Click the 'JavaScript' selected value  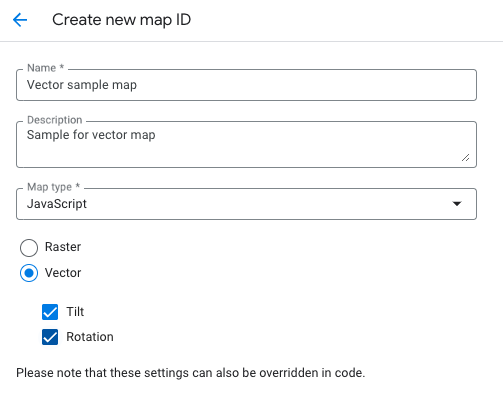(x=57, y=204)
